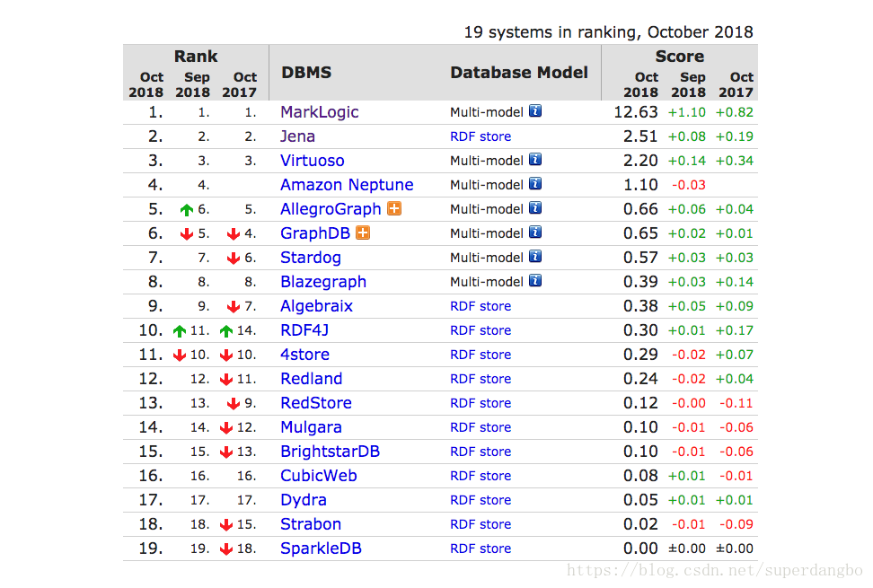The image size is (873, 588).
Task: Open the AllegroGraph link
Action: [x=331, y=209]
